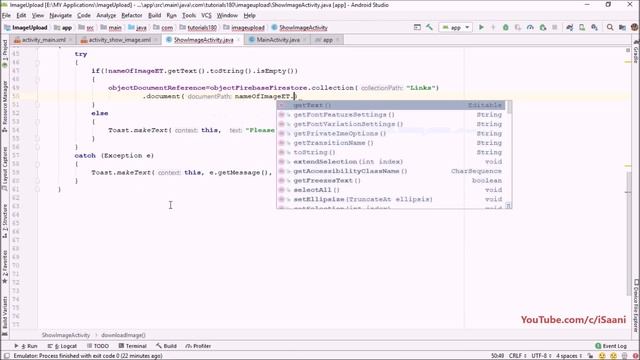The width and height of the screenshot is (640, 360).
Task: Open the Navigate menu
Action: pyautogui.click(x=60, y=16)
